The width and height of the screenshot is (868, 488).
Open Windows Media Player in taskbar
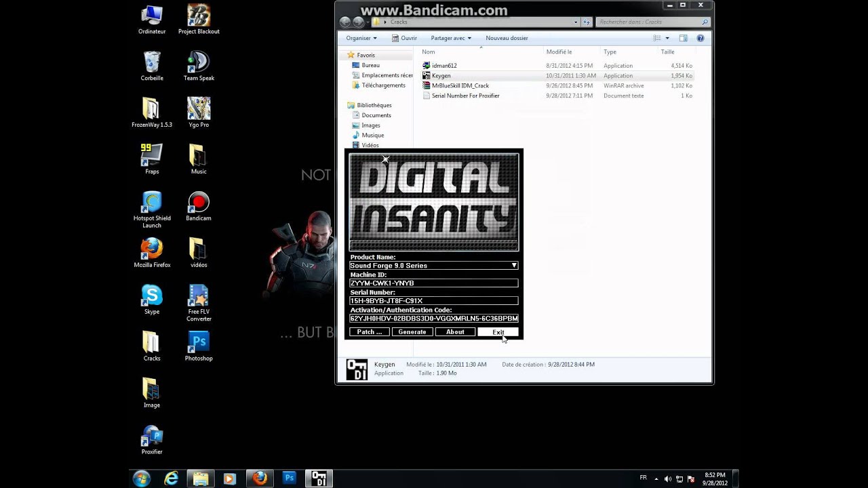pos(229,479)
